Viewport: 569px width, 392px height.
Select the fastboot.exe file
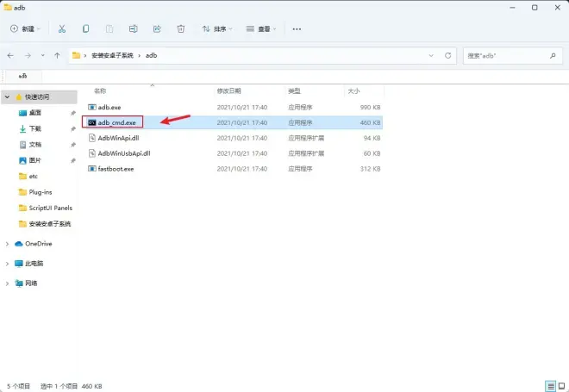click(233, 169)
